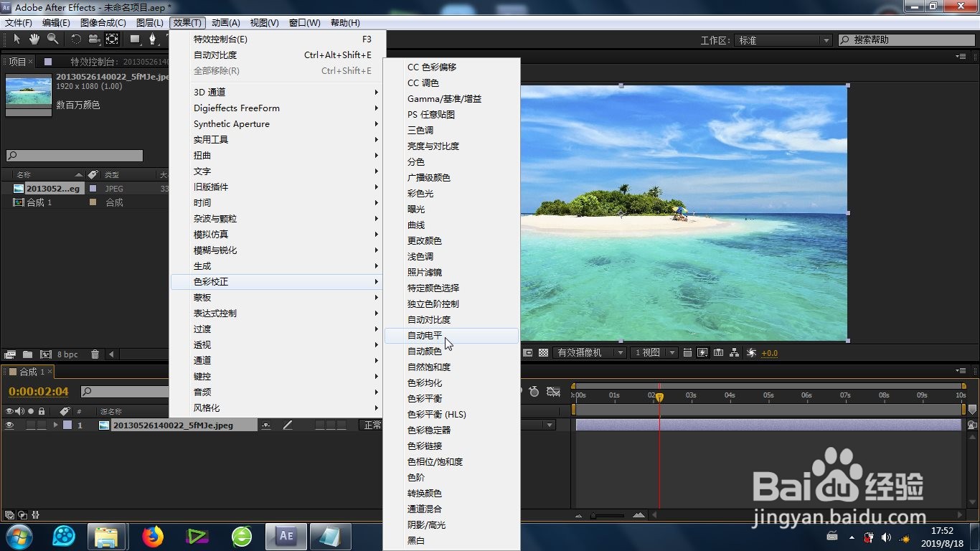The width and height of the screenshot is (980, 551).
Task: Select the Pen tool
Action: pos(154,41)
